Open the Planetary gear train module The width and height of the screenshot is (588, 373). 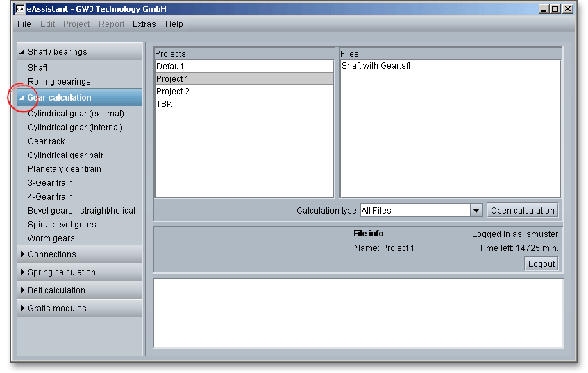[64, 169]
